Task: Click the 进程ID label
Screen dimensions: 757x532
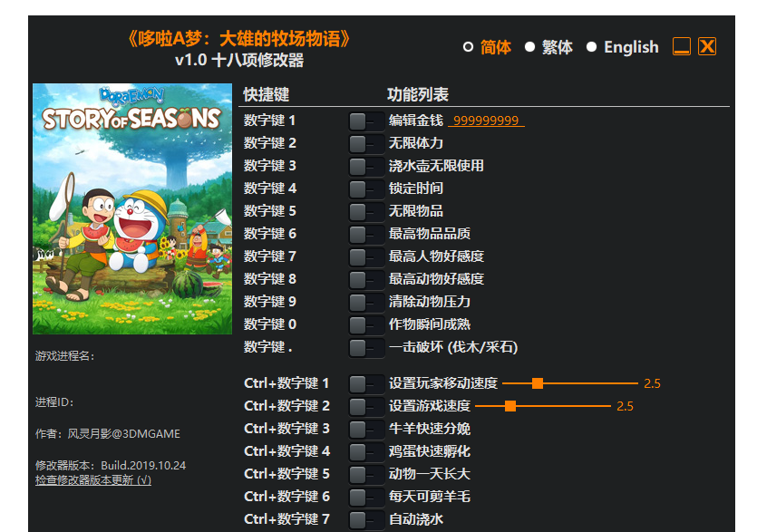Action: click(x=54, y=402)
